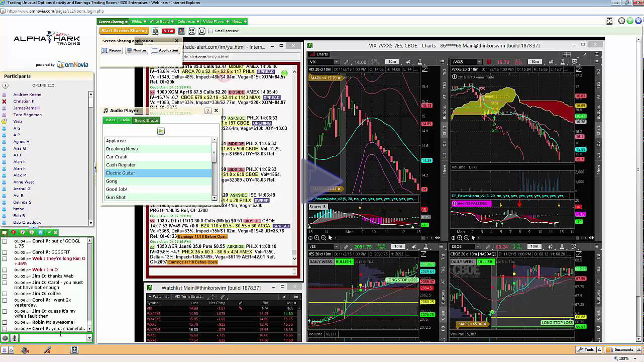Switch to the White Board tab

tap(160, 22)
